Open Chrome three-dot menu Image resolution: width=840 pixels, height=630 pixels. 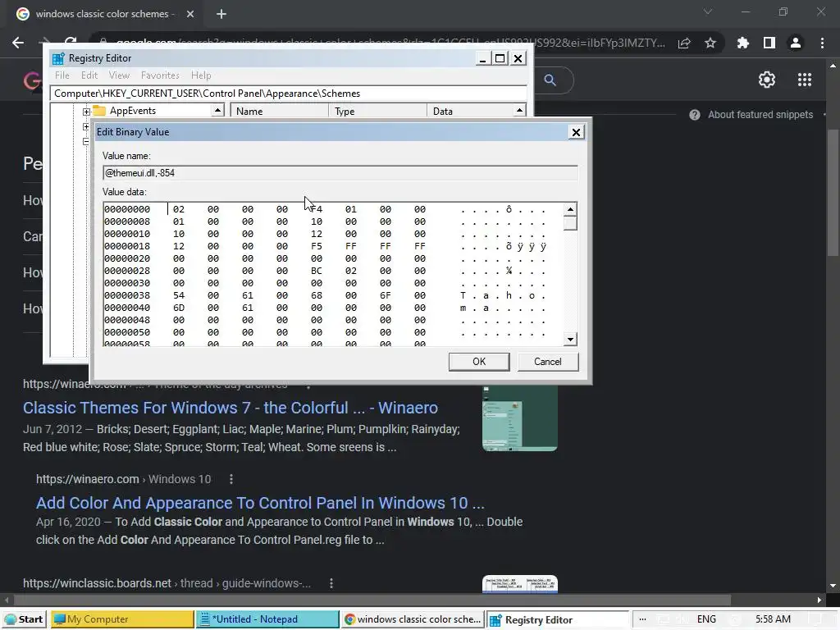(822, 43)
